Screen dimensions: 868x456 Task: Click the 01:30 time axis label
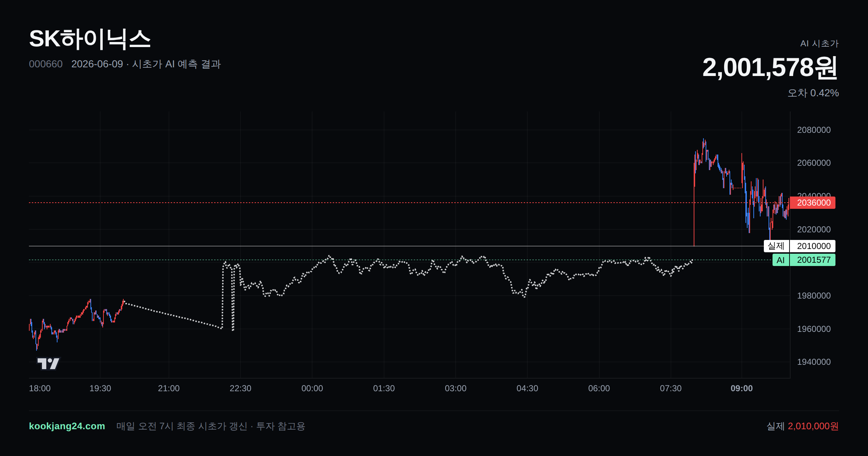(384, 388)
